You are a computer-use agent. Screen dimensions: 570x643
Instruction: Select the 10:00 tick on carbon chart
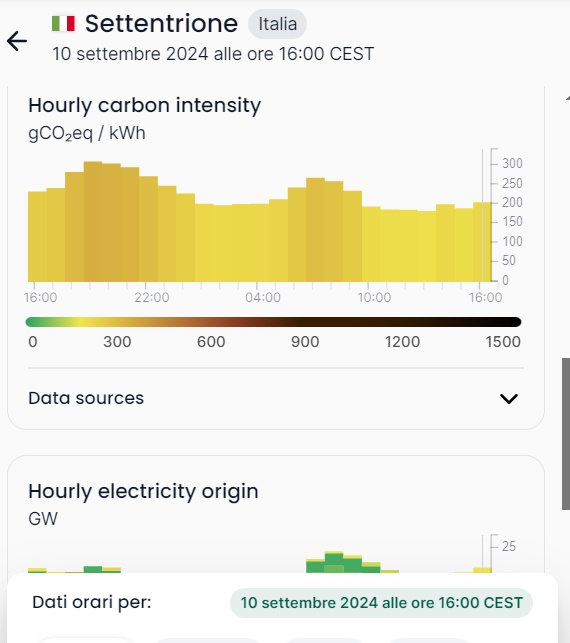point(374,297)
